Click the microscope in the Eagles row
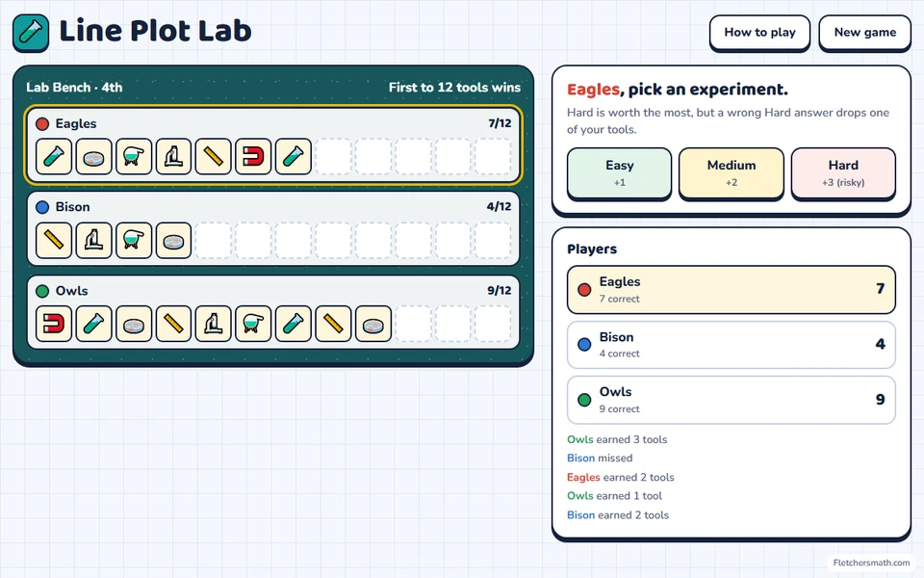924x578 pixels. pos(173,156)
